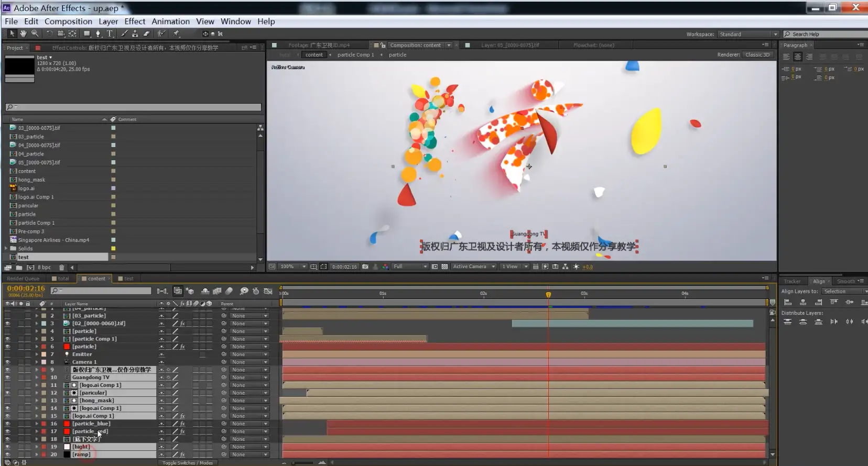
Task: Toggle auto-keyframe stopwatch icon in timeline
Action: click(256, 291)
